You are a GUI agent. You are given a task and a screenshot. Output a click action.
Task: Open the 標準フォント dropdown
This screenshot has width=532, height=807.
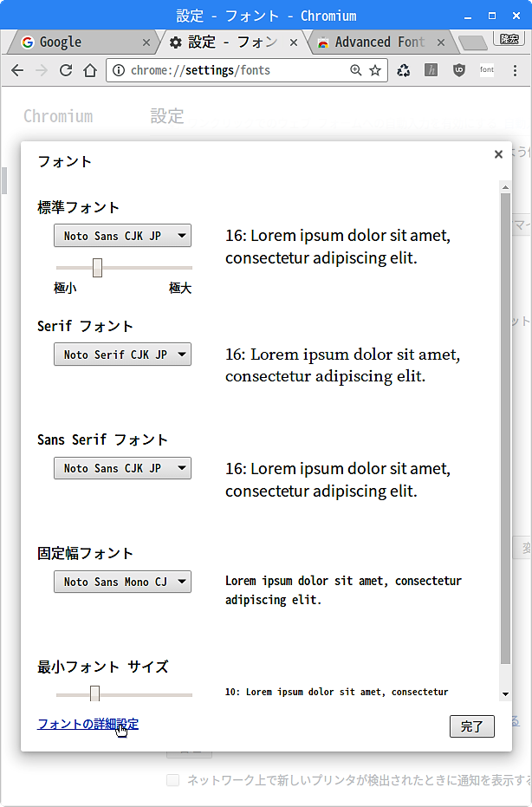[x=122, y=236]
